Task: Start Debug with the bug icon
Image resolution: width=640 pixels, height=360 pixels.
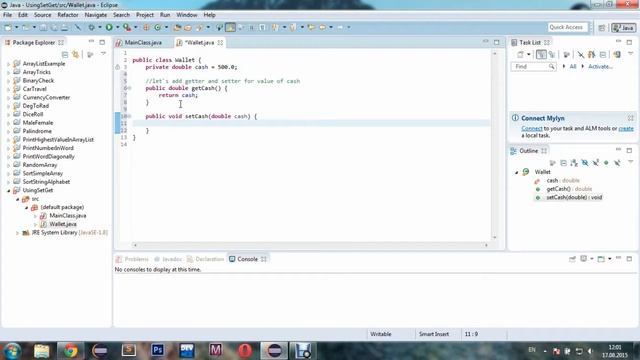Action: [91, 27]
